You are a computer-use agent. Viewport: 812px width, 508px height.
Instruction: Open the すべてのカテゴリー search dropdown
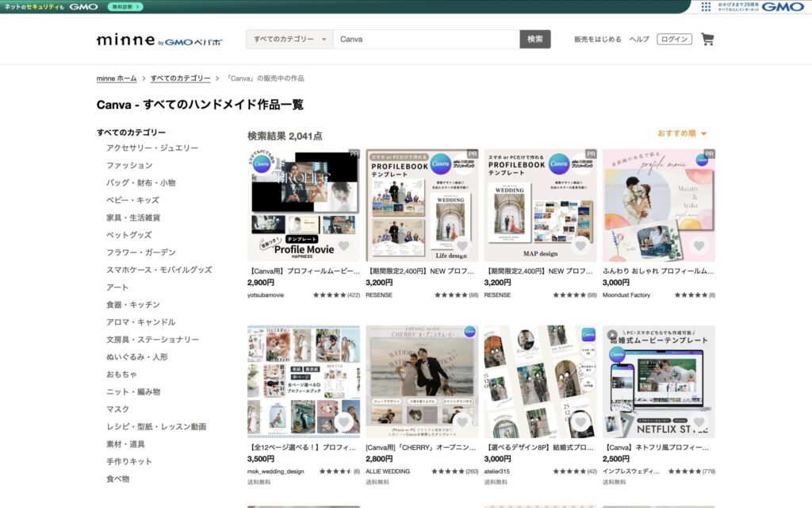[289, 39]
